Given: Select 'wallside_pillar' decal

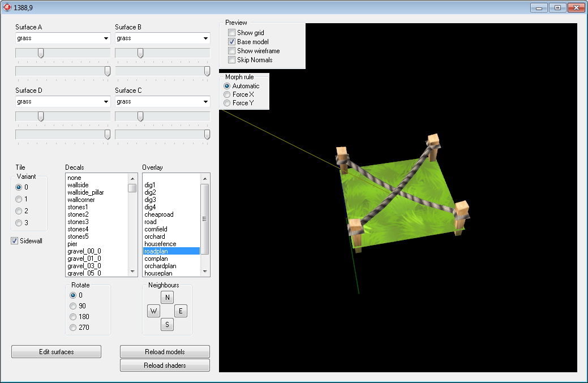Looking at the screenshot, I should click(x=97, y=192).
